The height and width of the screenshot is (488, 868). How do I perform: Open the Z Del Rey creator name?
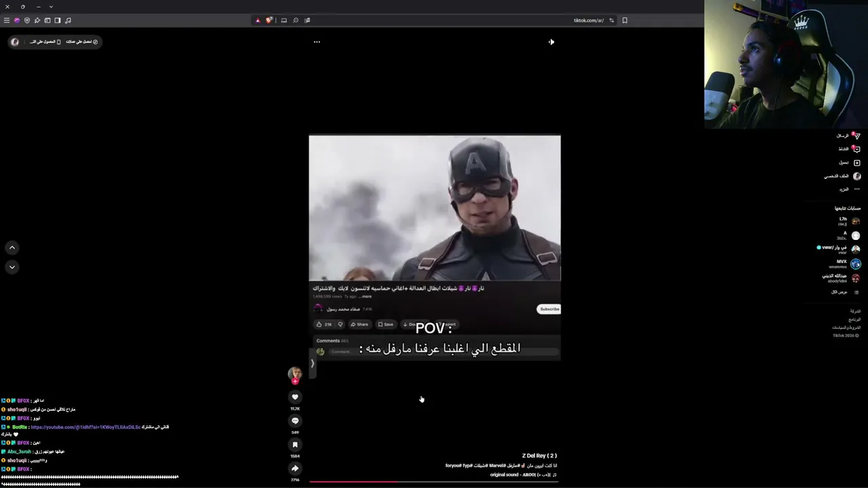(x=540, y=455)
